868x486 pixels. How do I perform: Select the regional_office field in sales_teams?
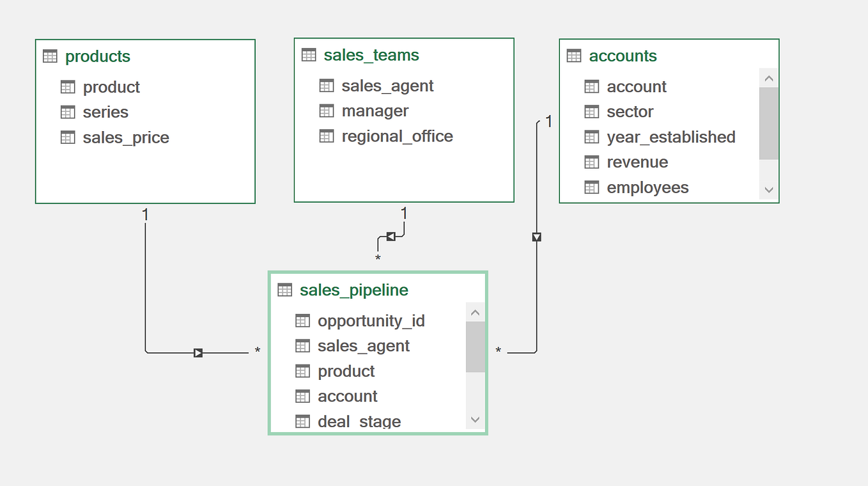click(397, 136)
